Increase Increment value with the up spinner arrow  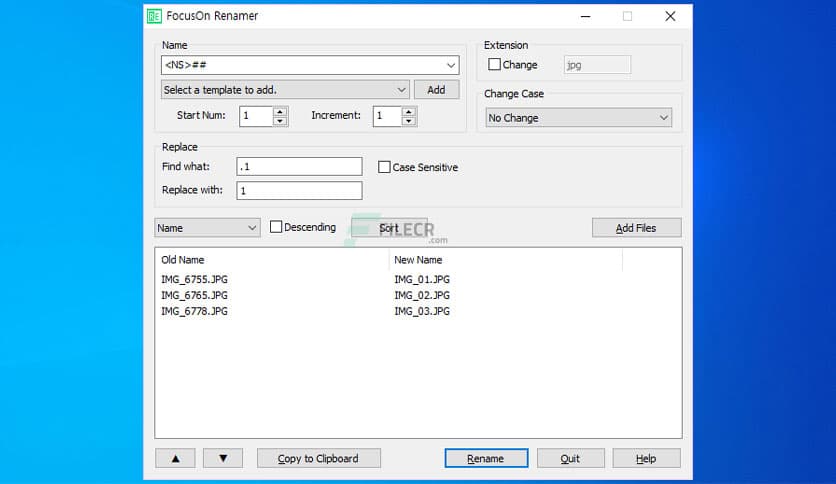[408, 111]
